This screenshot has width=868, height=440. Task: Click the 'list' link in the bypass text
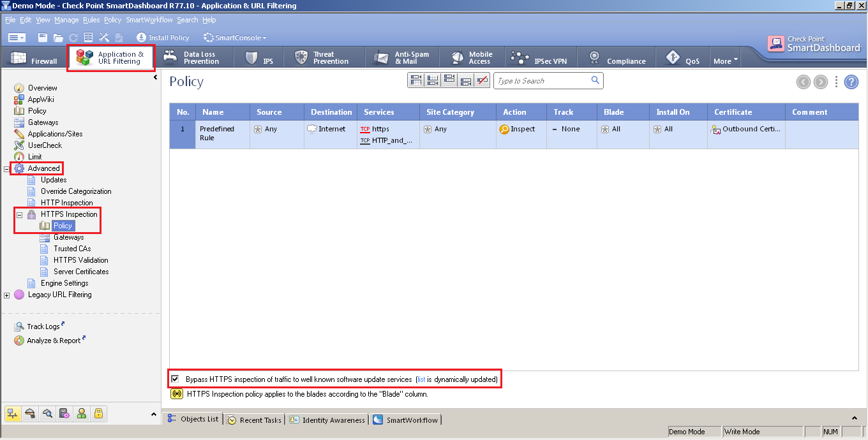(421, 379)
